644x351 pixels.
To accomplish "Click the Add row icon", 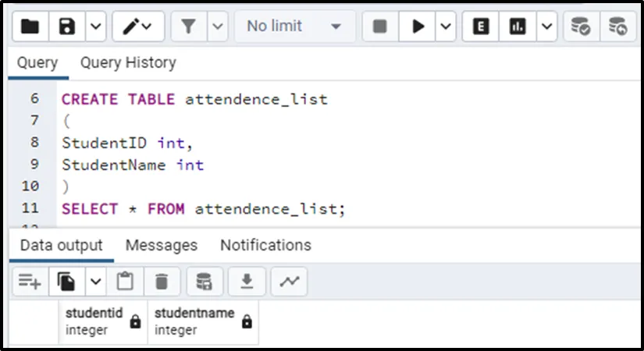I will tap(30, 281).
